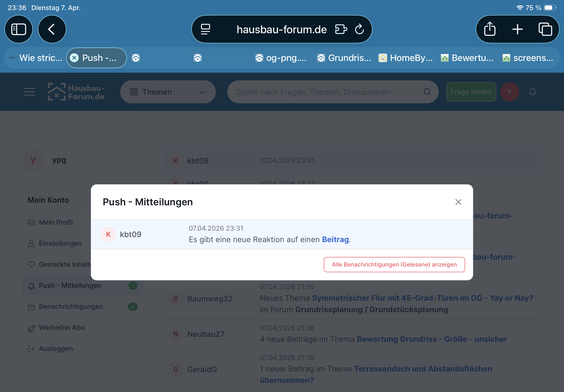Show the tab overview icon

[545, 29]
